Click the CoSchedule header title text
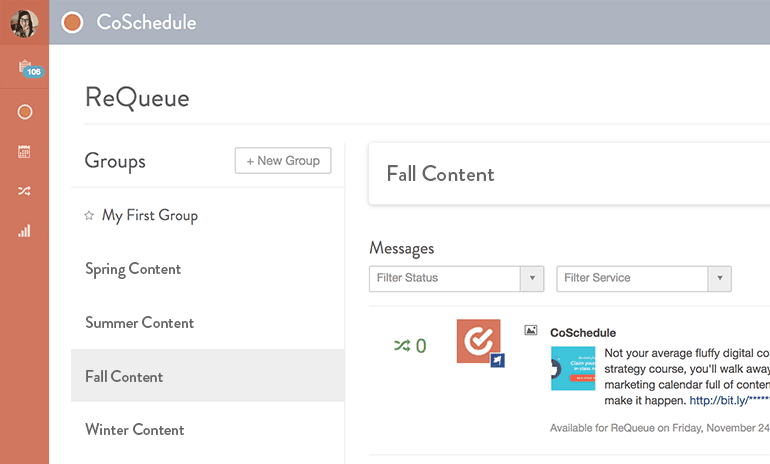Image resolution: width=770 pixels, height=464 pixels. pyautogui.click(x=146, y=23)
